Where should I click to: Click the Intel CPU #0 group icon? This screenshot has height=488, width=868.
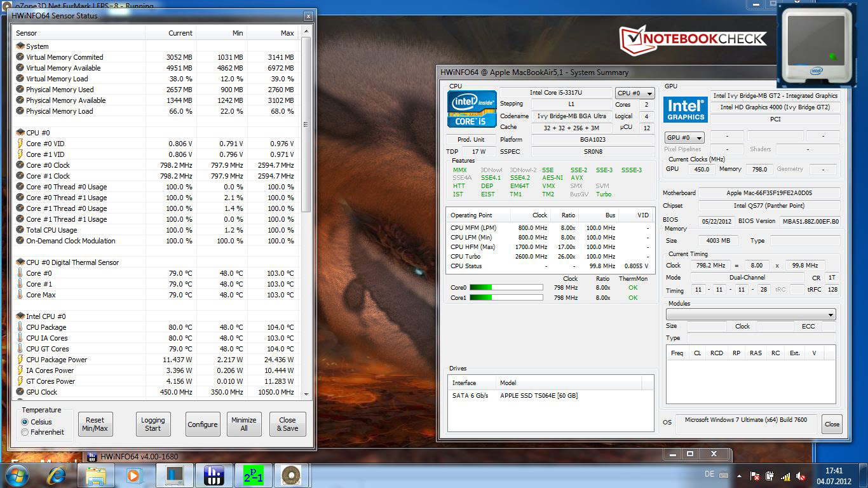pyautogui.click(x=20, y=316)
